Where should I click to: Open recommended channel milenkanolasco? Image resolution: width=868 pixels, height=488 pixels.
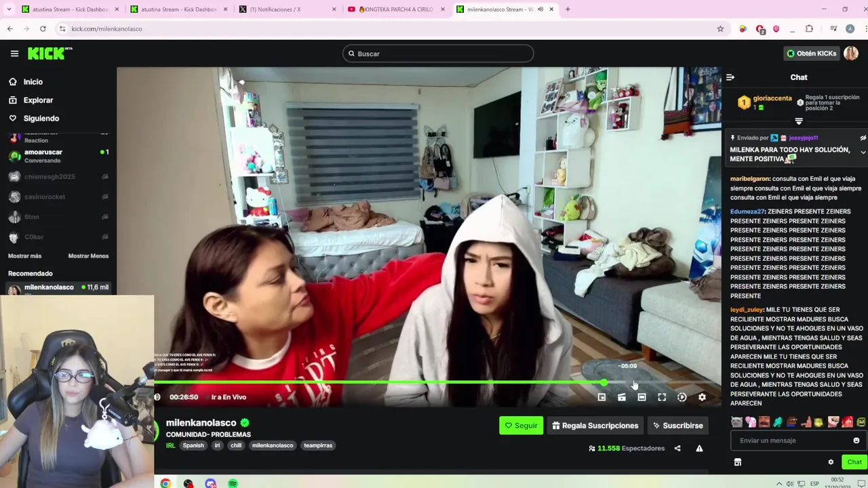click(58, 288)
